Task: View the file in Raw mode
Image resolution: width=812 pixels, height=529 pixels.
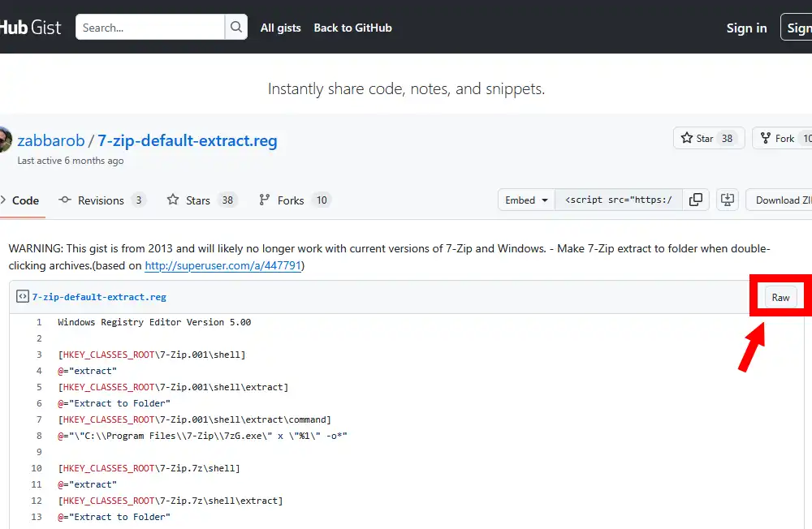Action: [780, 298]
